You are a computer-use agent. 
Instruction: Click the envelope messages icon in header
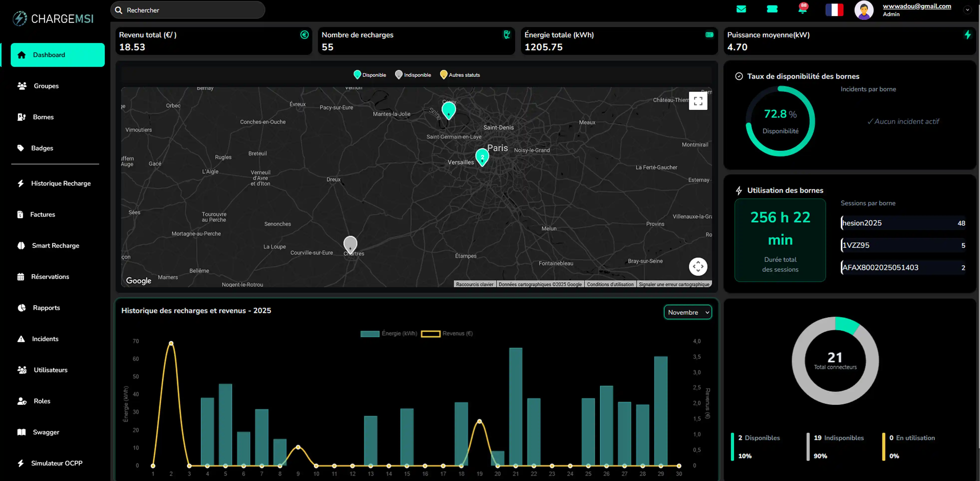tap(741, 9)
